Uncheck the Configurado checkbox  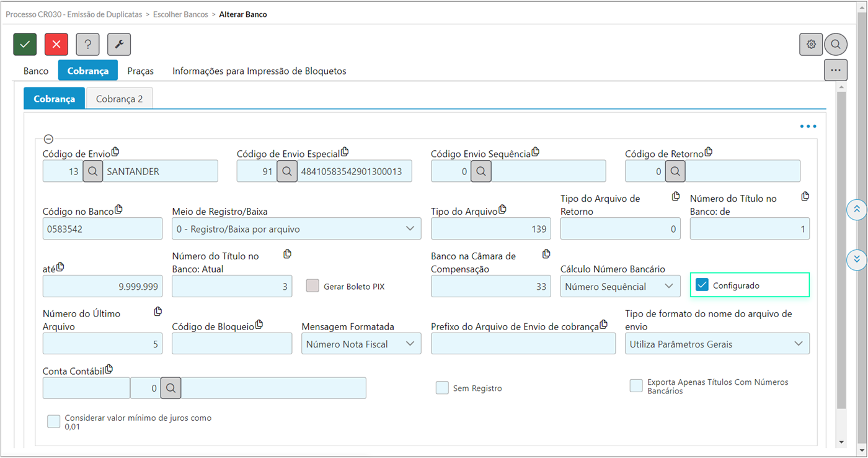click(702, 285)
